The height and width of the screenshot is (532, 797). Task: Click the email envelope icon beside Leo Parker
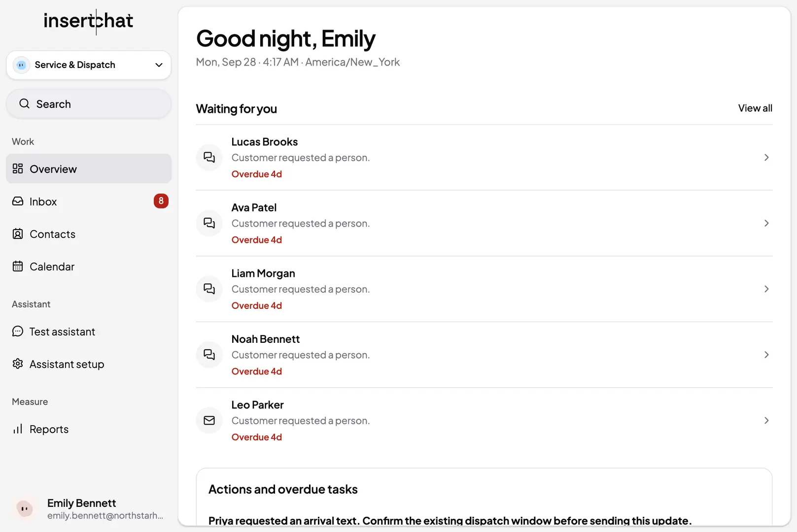(x=209, y=420)
